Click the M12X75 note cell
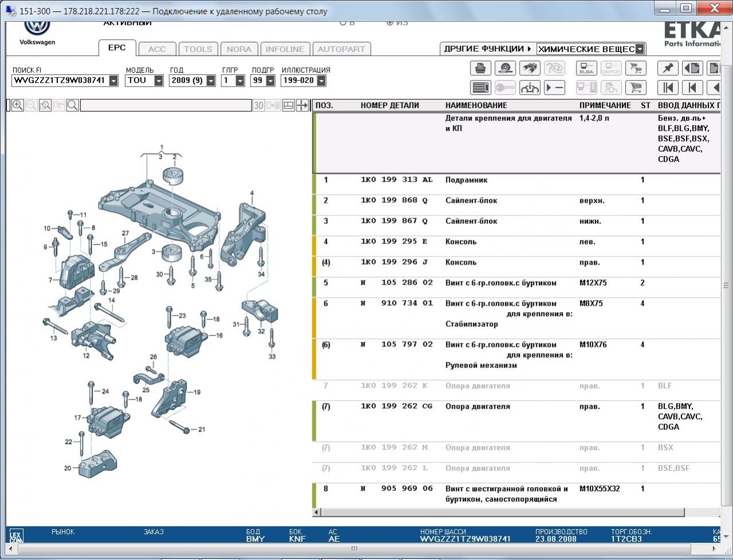 coord(593,283)
